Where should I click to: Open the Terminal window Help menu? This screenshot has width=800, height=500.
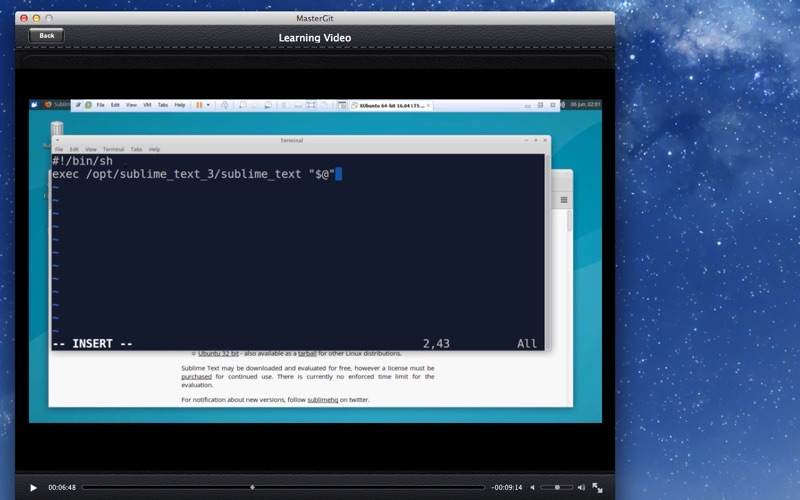click(155, 149)
